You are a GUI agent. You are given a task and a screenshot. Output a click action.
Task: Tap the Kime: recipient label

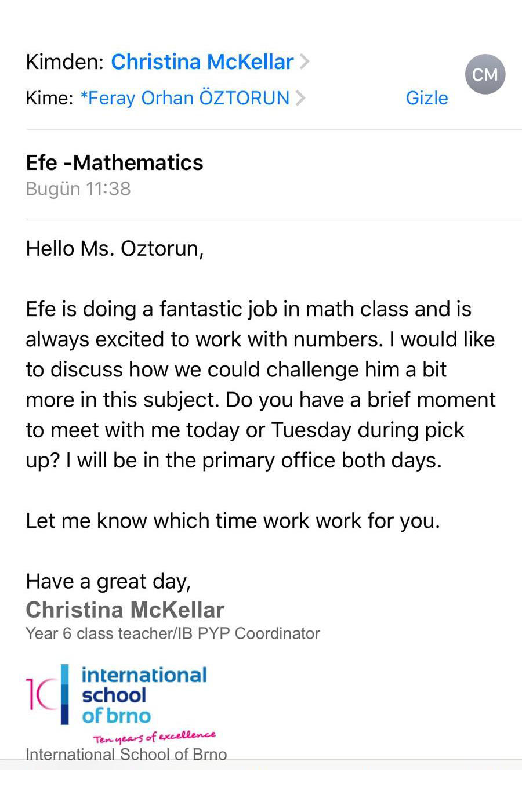(49, 97)
